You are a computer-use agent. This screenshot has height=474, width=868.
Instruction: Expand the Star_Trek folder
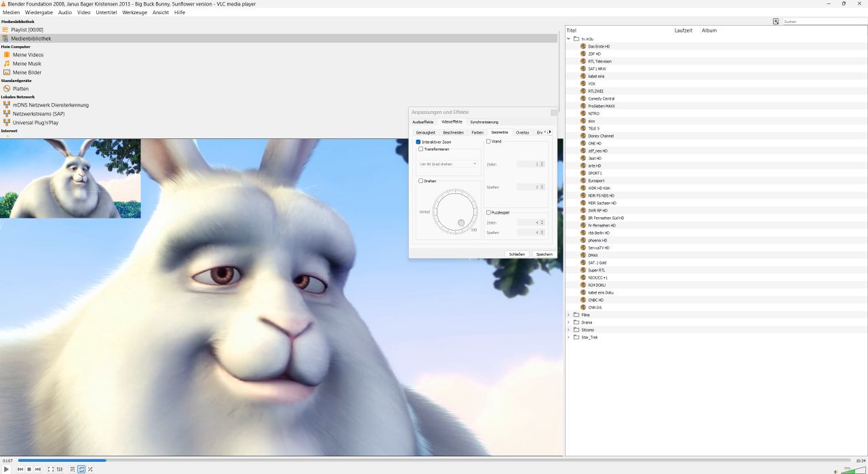[569, 337]
